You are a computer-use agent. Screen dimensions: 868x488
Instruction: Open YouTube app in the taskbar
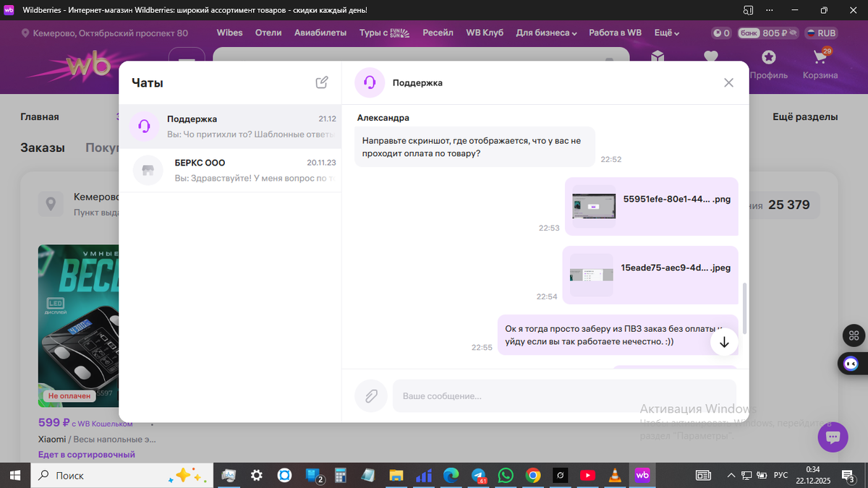coord(587,475)
